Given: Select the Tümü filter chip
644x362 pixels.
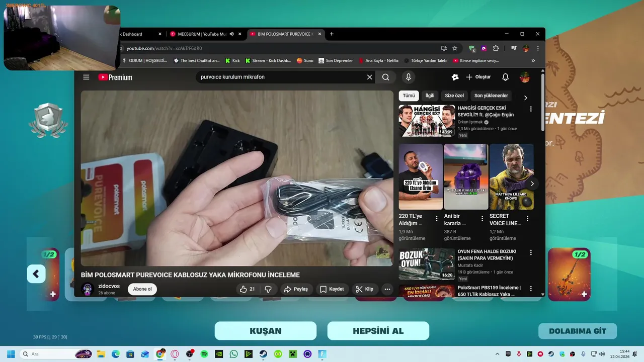Looking at the screenshot, I should tap(409, 96).
